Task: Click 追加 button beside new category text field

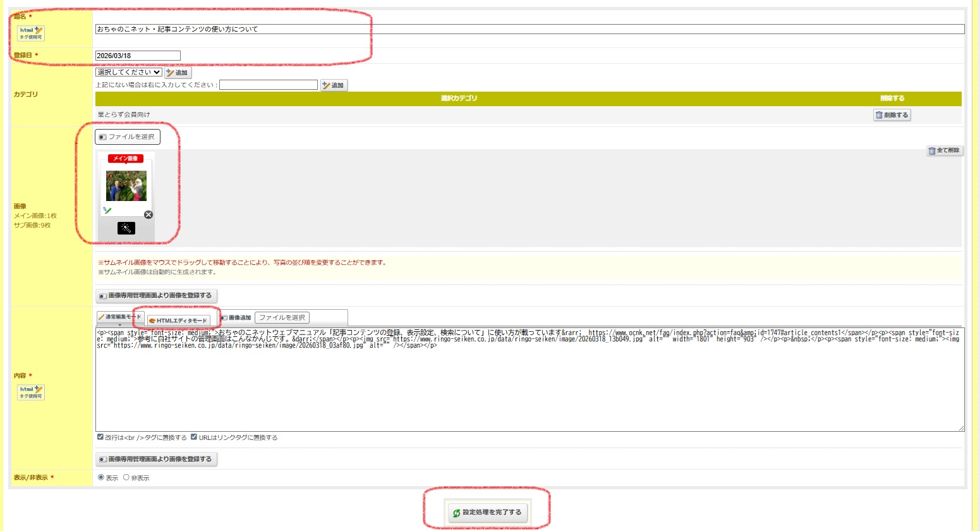Action: pyautogui.click(x=334, y=85)
